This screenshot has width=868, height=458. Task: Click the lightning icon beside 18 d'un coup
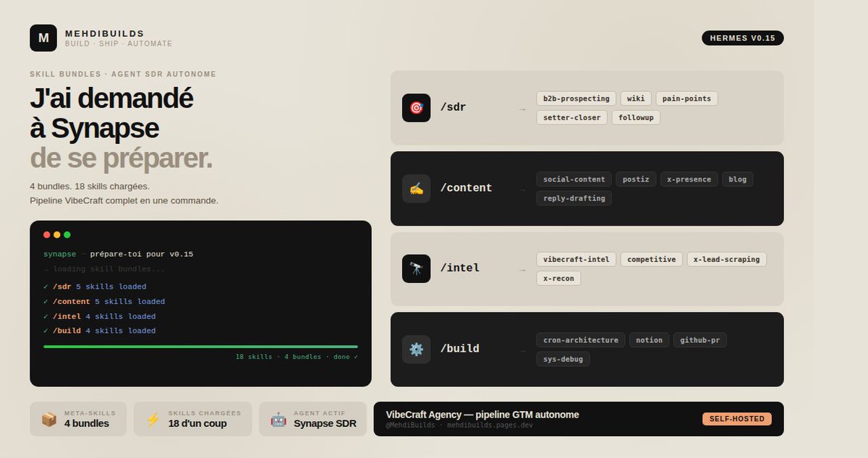153,420
